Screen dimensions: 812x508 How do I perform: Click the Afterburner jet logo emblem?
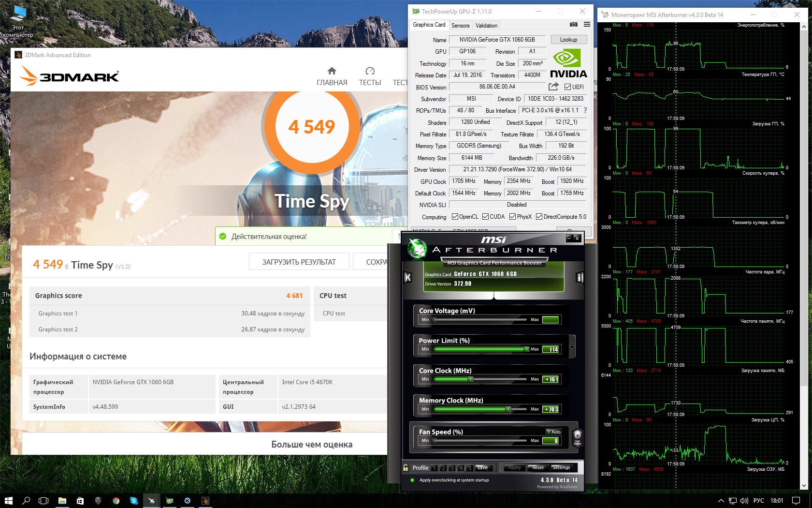416,249
